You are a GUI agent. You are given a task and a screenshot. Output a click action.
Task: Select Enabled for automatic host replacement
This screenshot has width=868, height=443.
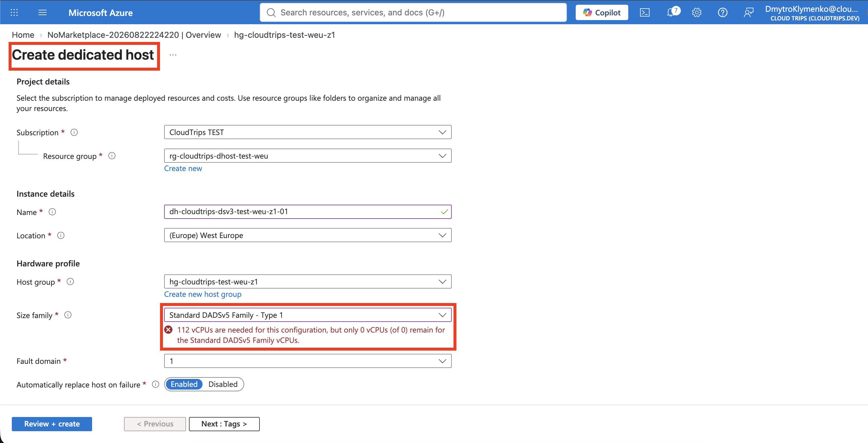point(184,384)
